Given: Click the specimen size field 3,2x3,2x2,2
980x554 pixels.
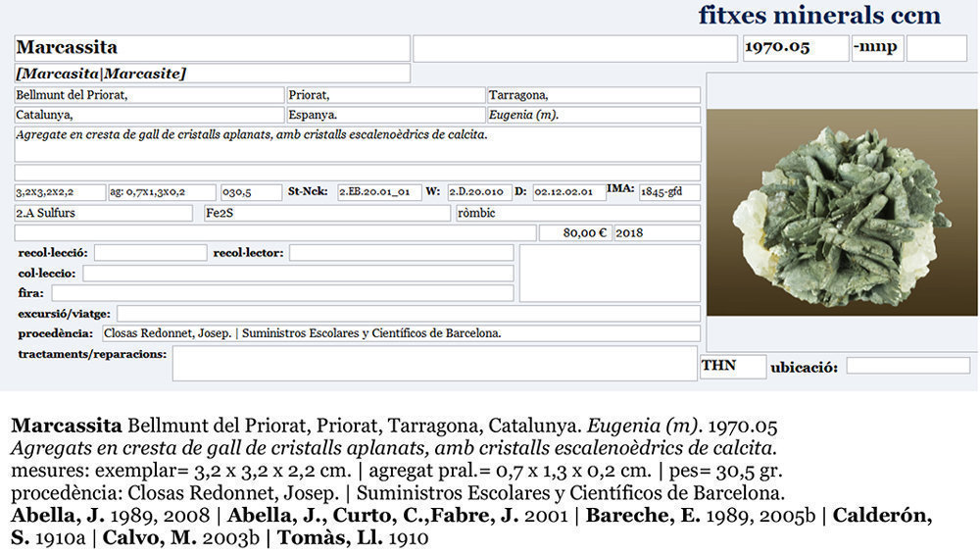Looking at the screenshot, I should (x=60, y=192).
